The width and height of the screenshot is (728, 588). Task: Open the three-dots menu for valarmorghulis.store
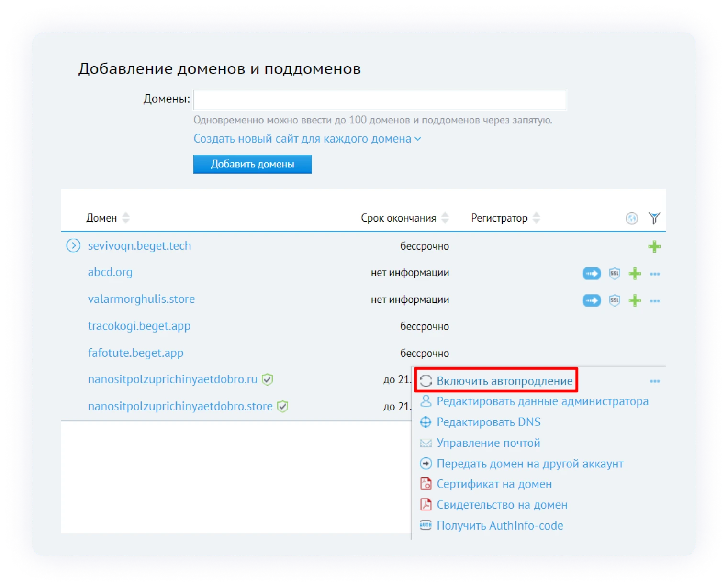654,301
